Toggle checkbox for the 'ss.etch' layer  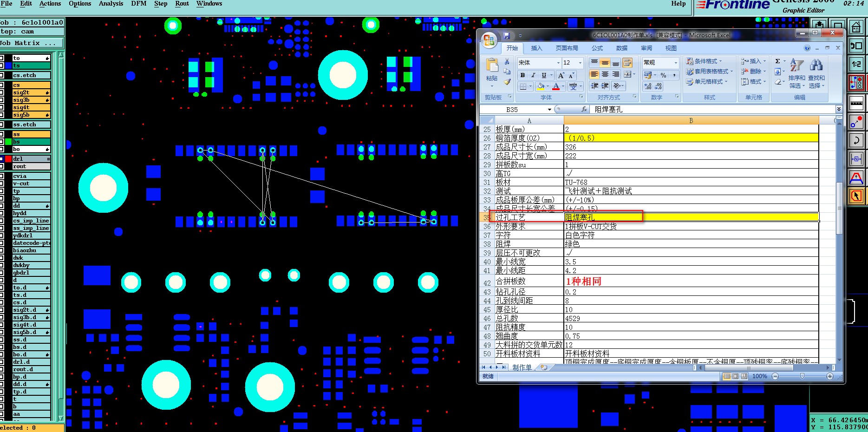point(1,124)
